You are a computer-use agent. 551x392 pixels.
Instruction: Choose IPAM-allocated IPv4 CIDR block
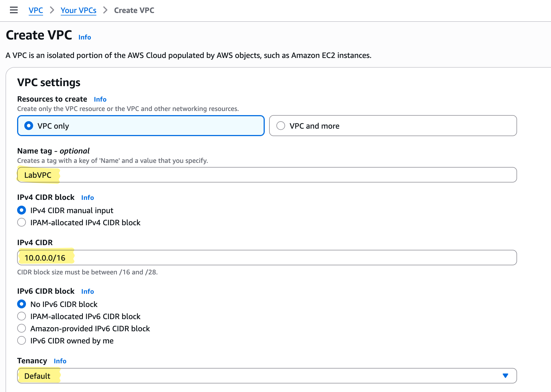(x=22, y=223)
